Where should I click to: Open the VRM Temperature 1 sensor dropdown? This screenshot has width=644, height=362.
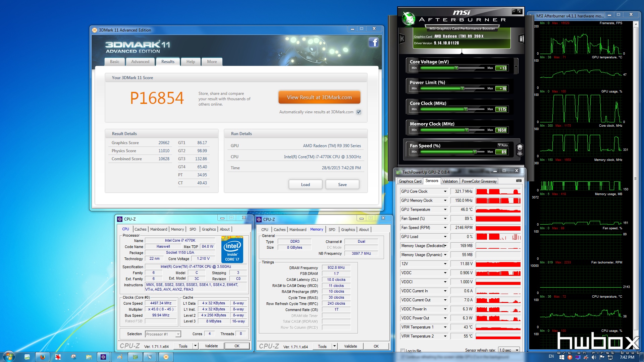pos(445,327)
